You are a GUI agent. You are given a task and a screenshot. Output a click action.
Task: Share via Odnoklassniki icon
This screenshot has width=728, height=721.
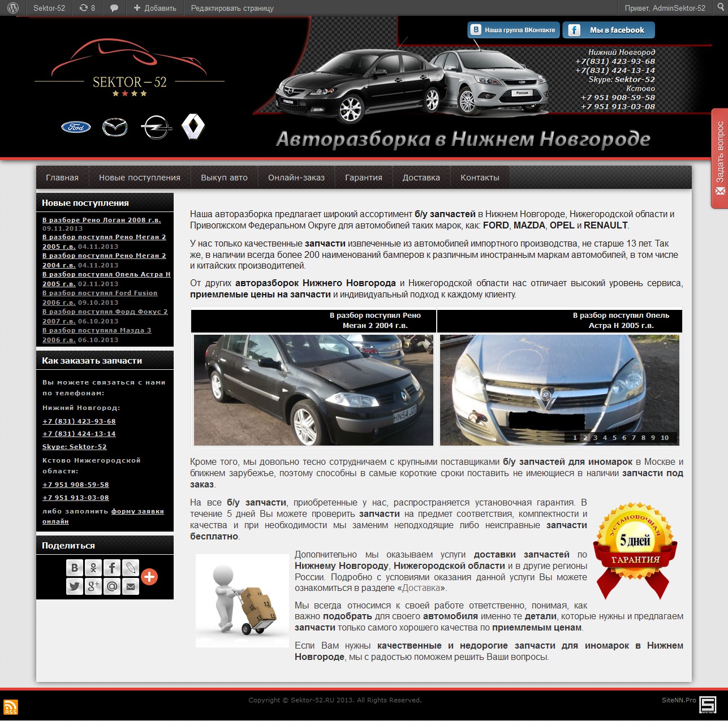point(93,568)
